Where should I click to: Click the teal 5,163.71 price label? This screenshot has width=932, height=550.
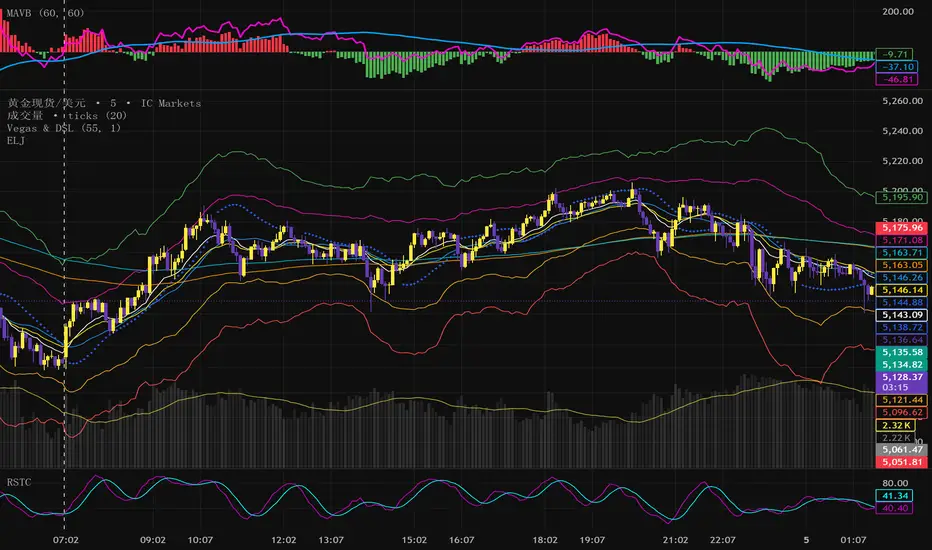point(902,253)
